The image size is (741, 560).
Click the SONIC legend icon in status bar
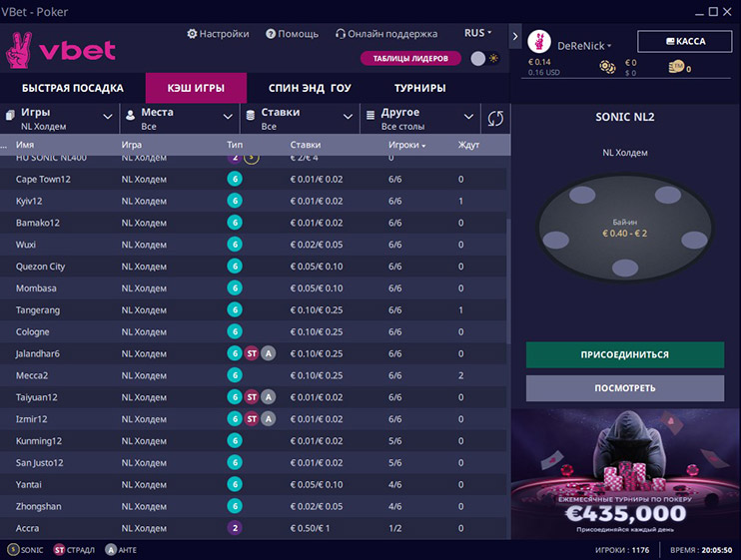click(x=13, y=550)
